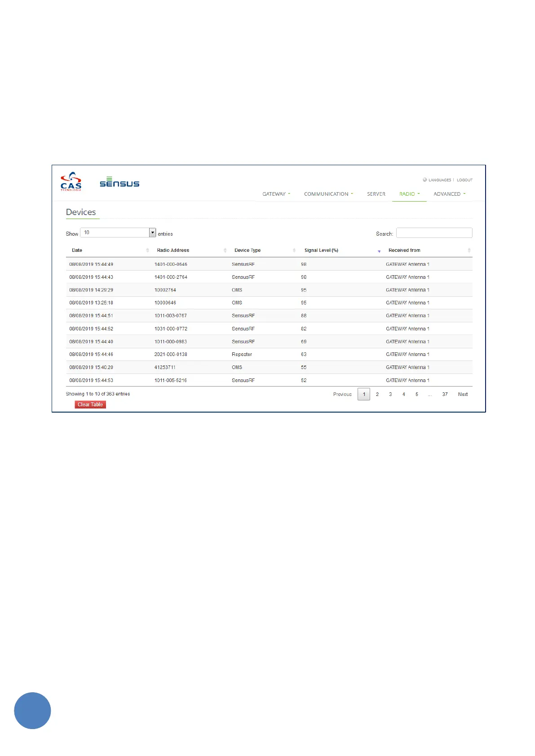Click date 08/08/2019 15:44:49
This screenshot has width=535, height=756.
pyautogui.click(x=91, y=264)
